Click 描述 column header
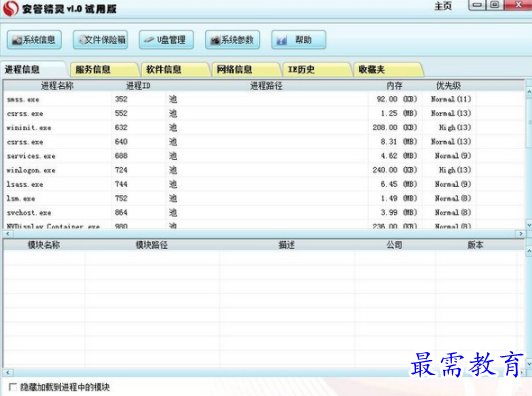 (x=286, y=245)
